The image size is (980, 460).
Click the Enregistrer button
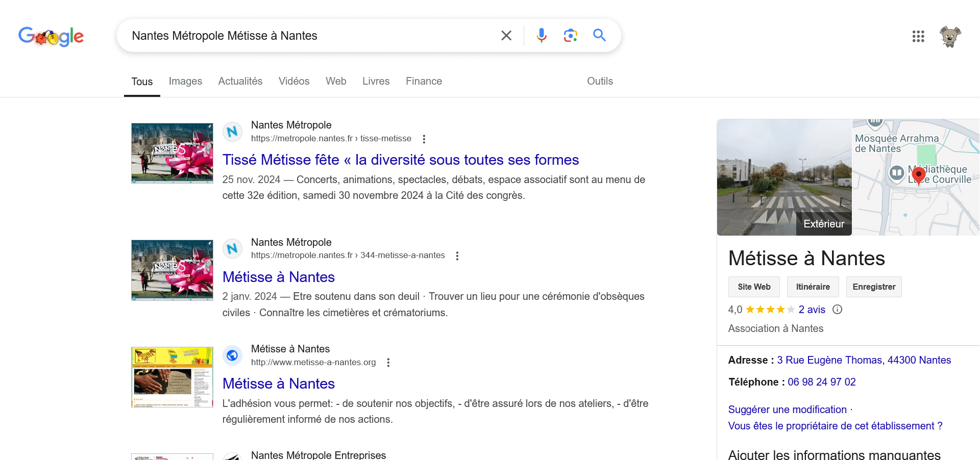[874, 287]
